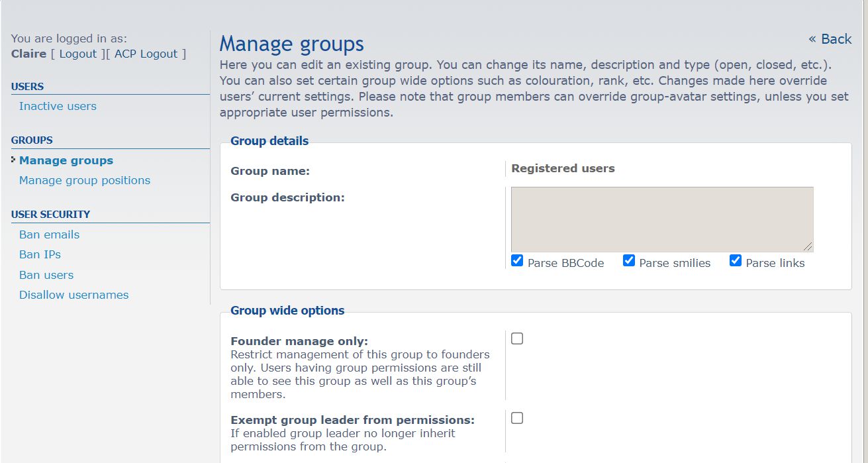Click inside the group description textarea
The width and height of the screenshot is (868, 463).
pos(661,219)
